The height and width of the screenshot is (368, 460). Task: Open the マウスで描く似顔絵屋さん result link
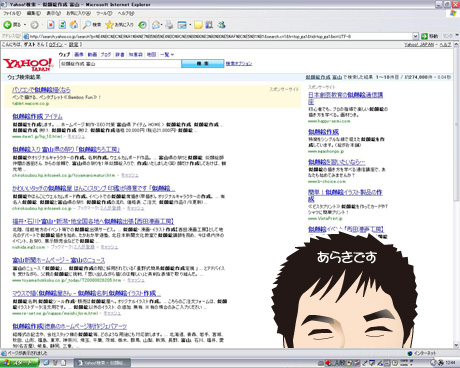tap(86, 293)
